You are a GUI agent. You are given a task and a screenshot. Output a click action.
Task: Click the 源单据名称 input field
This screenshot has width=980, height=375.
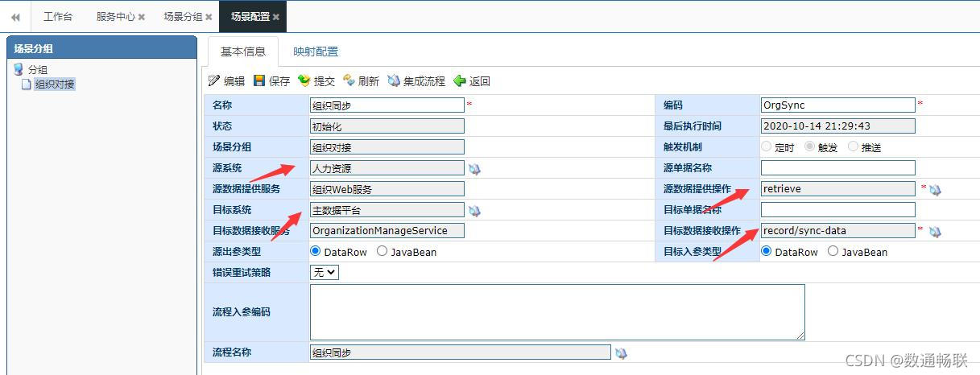(x=837, y=168)
